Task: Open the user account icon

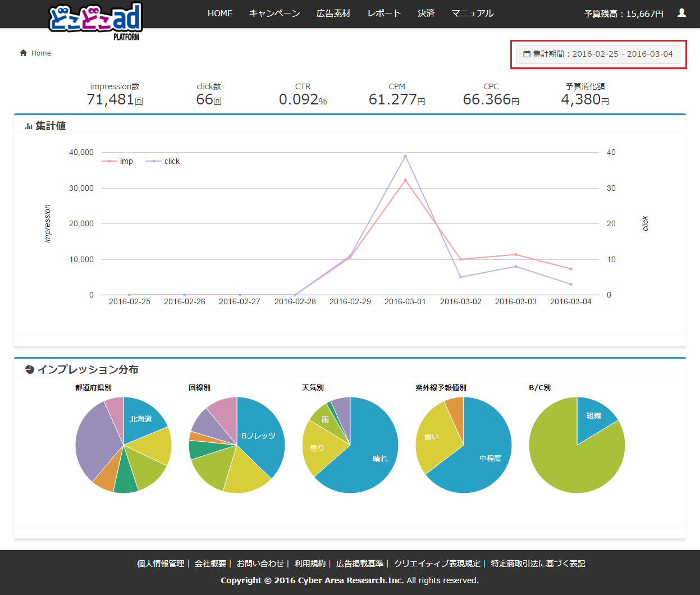Action: pos(681,13)
